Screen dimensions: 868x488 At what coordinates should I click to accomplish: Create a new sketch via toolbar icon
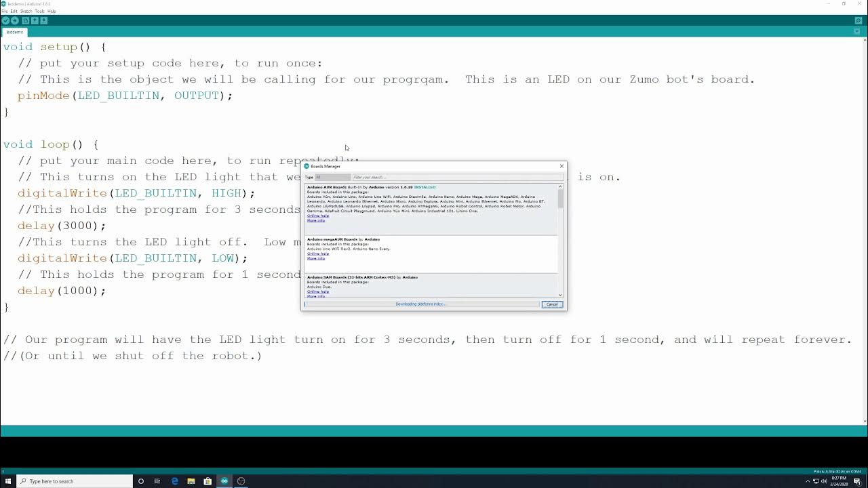coord(26,20)
